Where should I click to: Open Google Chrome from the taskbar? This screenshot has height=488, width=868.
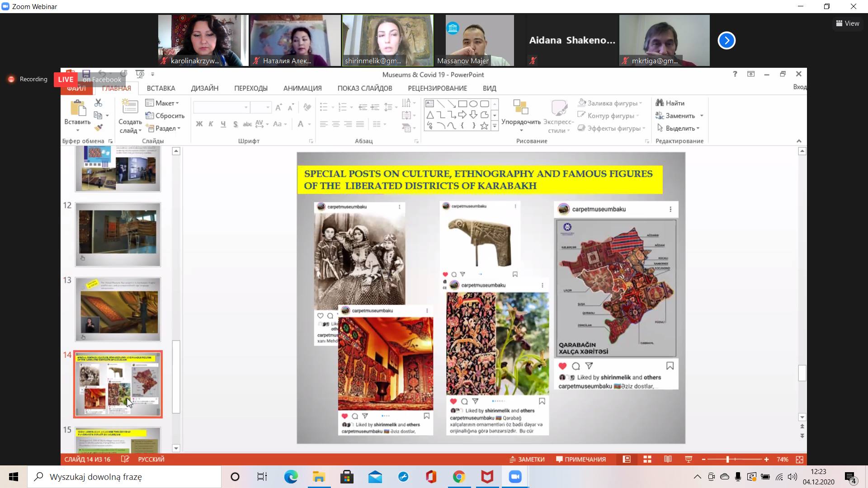point(459,477)
